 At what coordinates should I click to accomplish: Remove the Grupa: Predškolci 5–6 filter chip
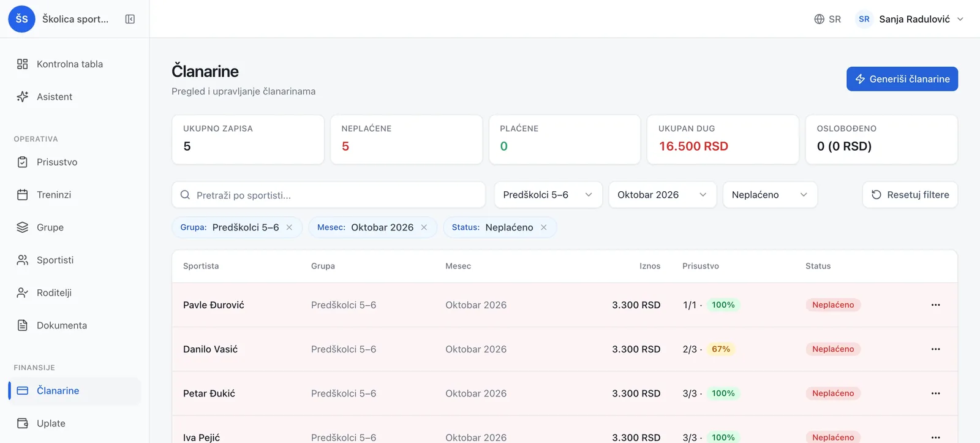[x=289, y=227]
